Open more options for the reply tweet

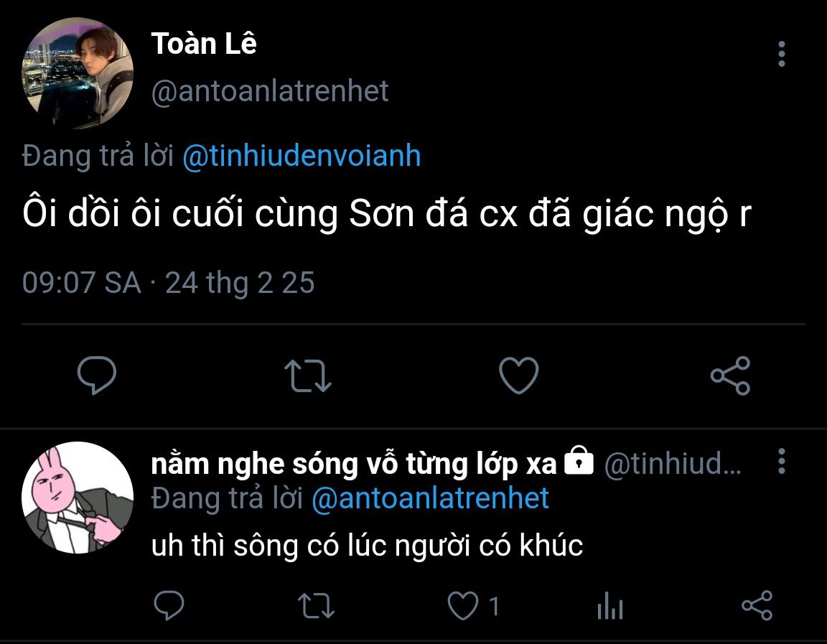click(782, 463)
